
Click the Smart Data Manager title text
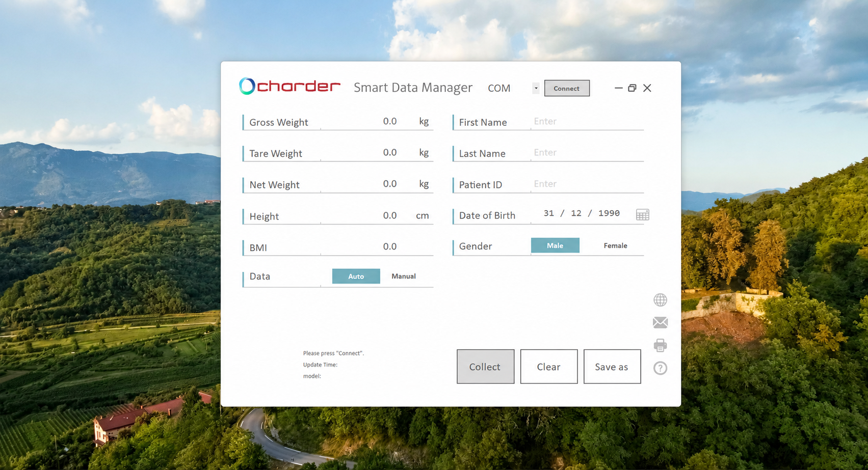(x=413, y=88)
